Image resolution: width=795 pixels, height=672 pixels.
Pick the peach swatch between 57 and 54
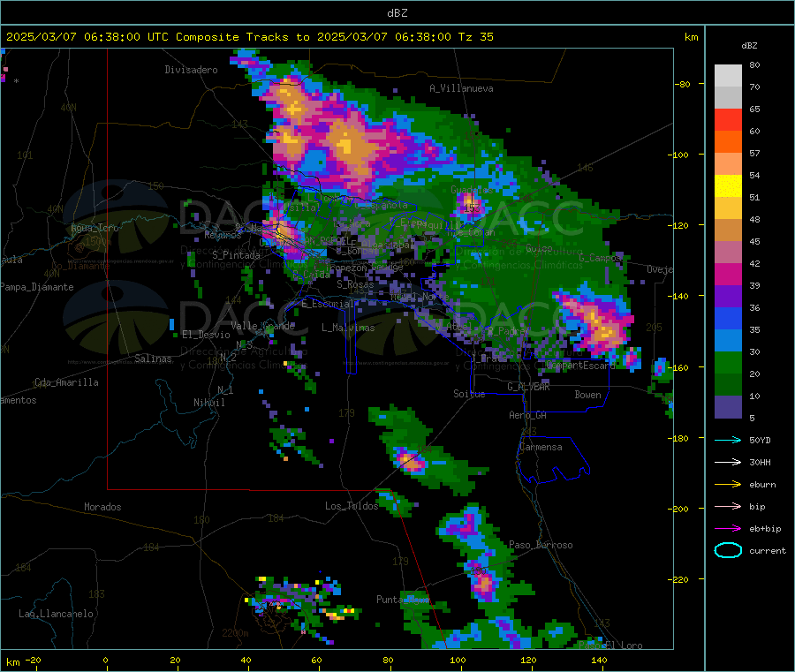click(x=728, y=163)
